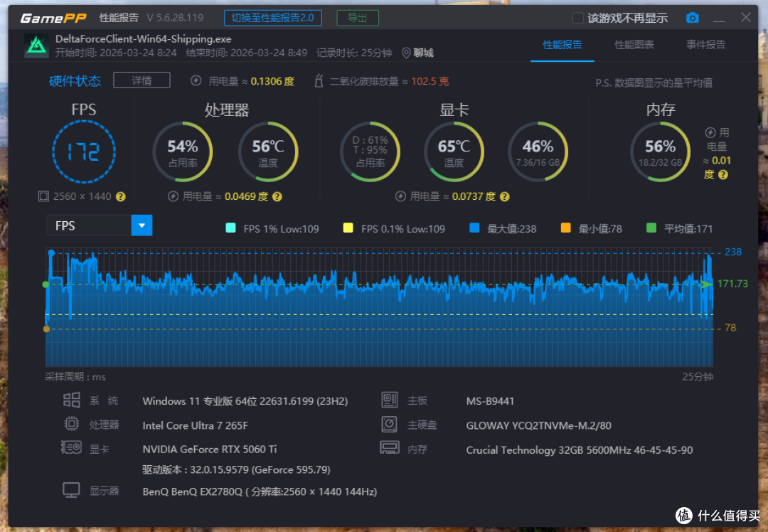The image size is (768, 532).
Task: Click the resolution icon beside 2560 x 1440
Action: (43, 196)
